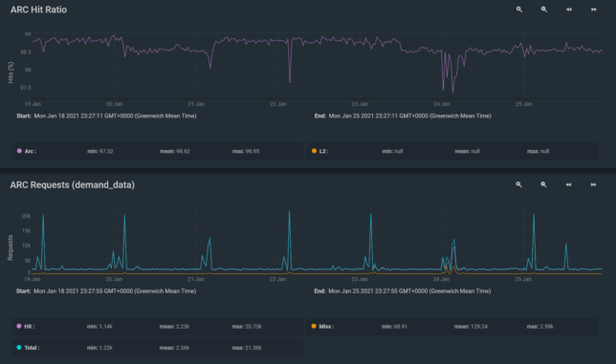Click the fast-forward arrows in ARC Requests panel
This screenshot has width=616, height=364.
593,184
